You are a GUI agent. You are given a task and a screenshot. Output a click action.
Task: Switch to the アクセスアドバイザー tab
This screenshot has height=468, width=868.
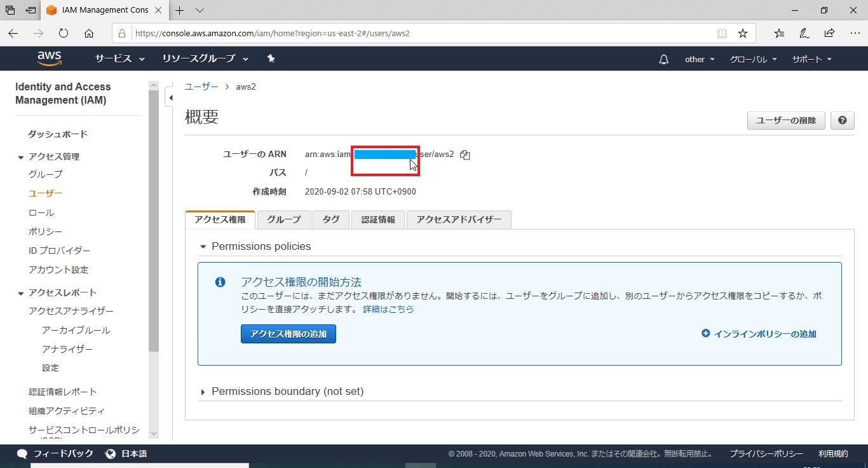[x=459, y=219]
